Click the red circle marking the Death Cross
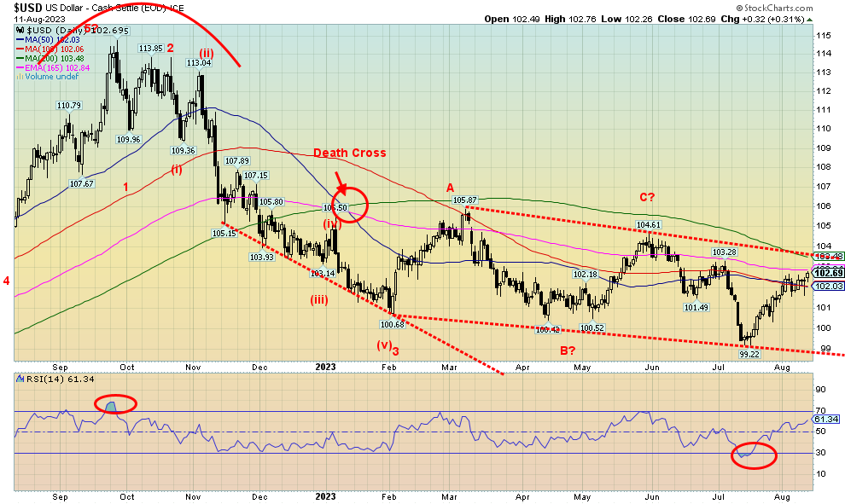 [351, 206]
